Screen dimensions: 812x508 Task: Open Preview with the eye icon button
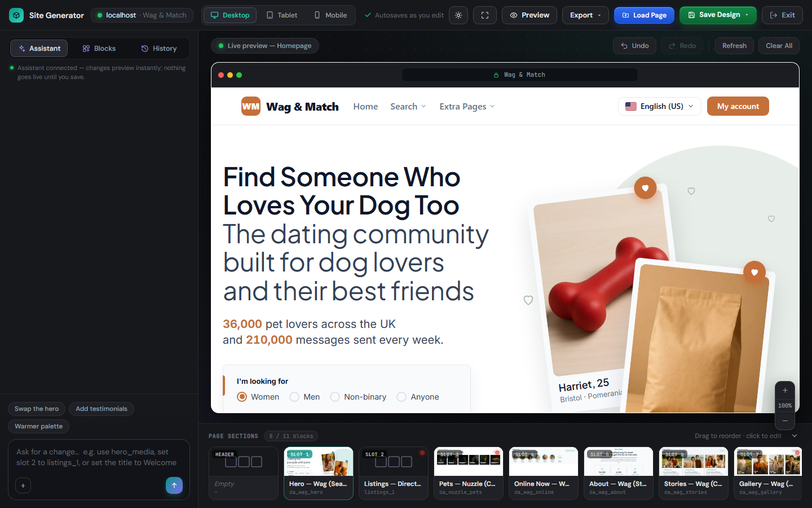click(529, 15)
